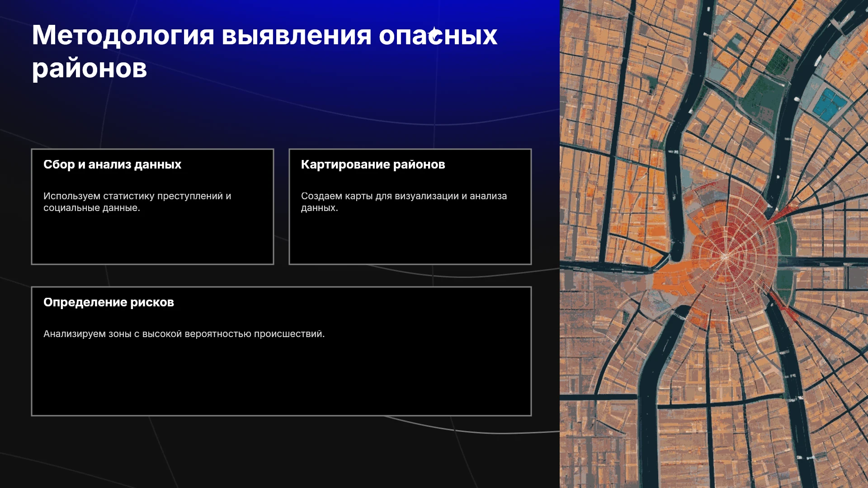The width and height of the screenshot is (868, 488).
Task: Click the word 'районов' in the title's second line
Action: tap(90, 68)
